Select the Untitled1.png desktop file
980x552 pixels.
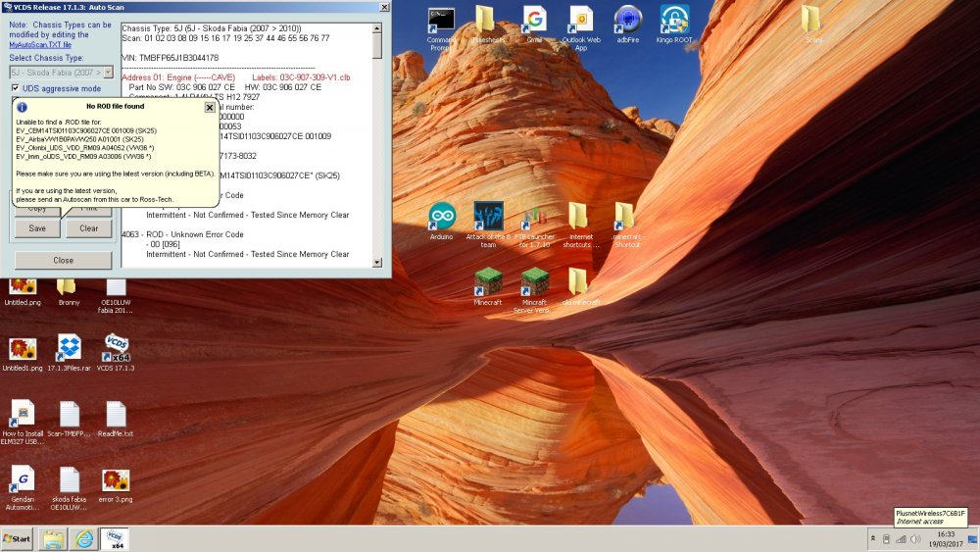(23, 353)
